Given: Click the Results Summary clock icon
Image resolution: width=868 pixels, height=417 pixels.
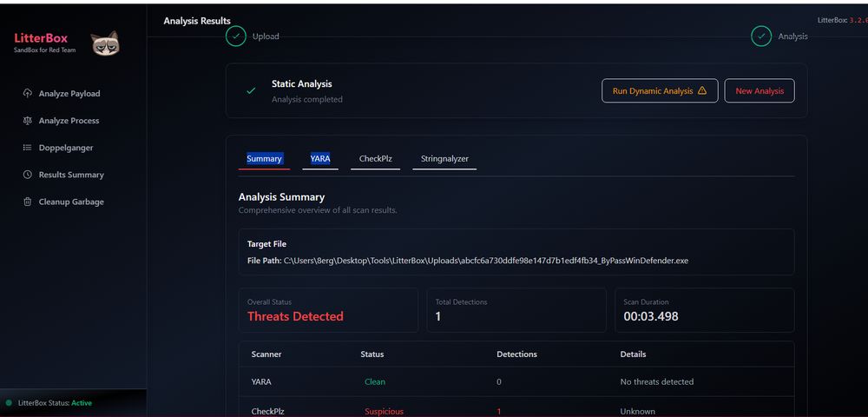Looking at the screenshot, I should 27,175.
